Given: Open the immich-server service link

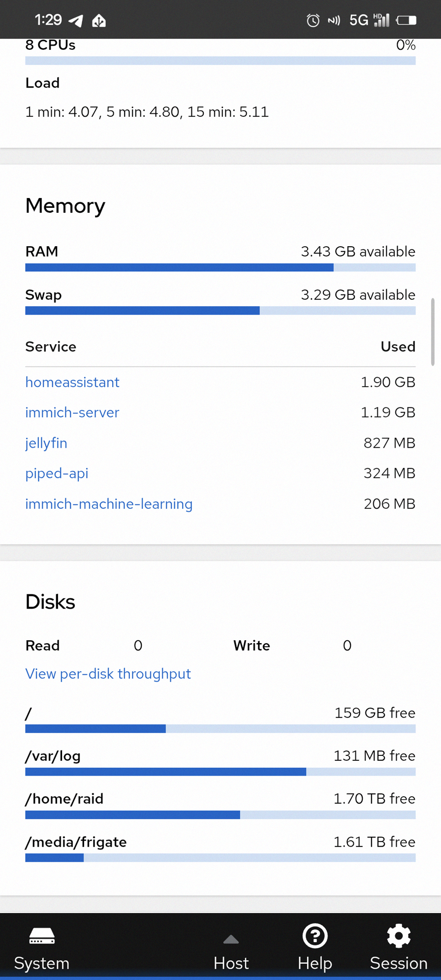Looking at the screenshot, I should pyautogui.click(x=72, y=412).
